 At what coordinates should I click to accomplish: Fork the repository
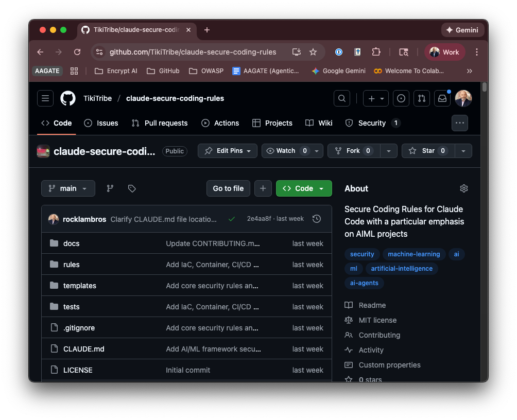[354, 151]
